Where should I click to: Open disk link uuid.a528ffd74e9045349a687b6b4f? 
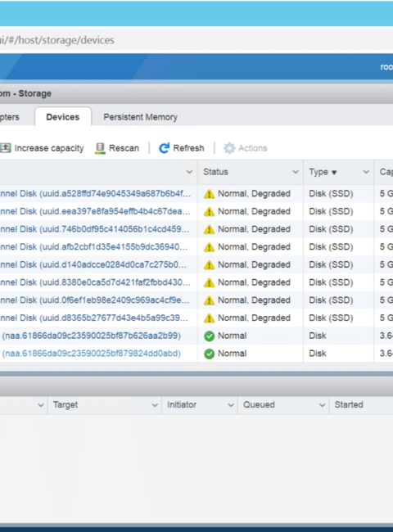(x=95, y=194)
